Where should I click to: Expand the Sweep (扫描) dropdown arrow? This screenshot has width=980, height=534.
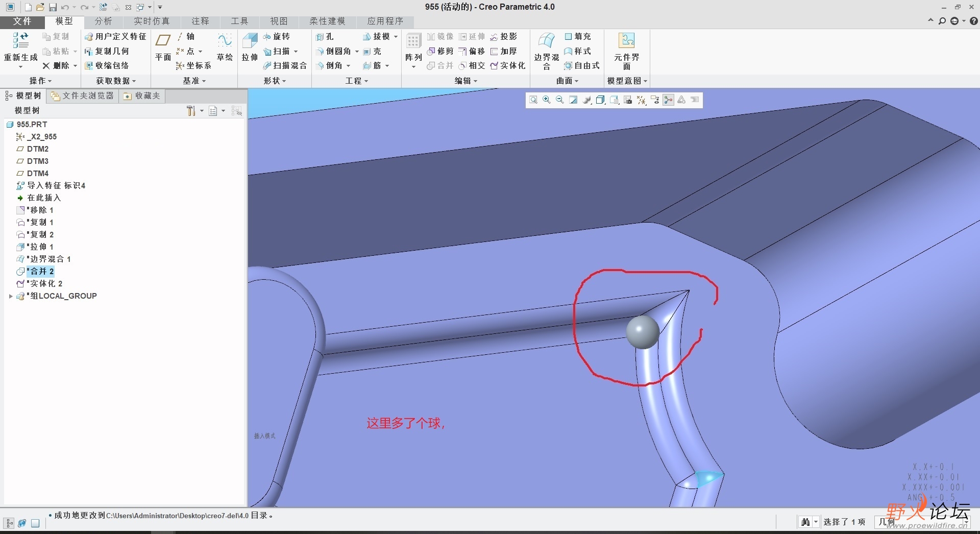point(296,52)
